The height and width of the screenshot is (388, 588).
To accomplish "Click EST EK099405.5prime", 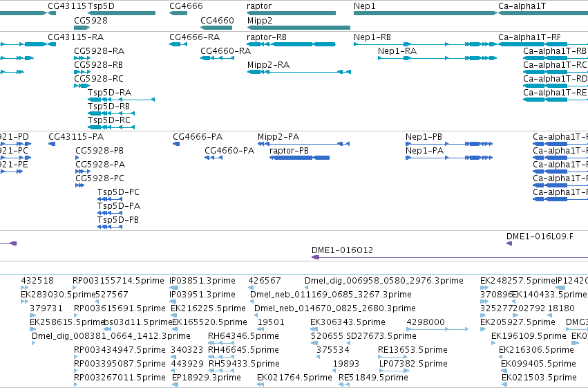I will [x=538, y=364].
